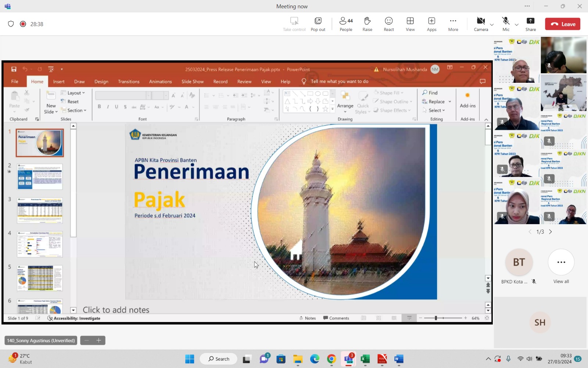The height and width of the screenshot is (368, 588).
Task: Open the React emoji picker
Action: click(388, 24)
